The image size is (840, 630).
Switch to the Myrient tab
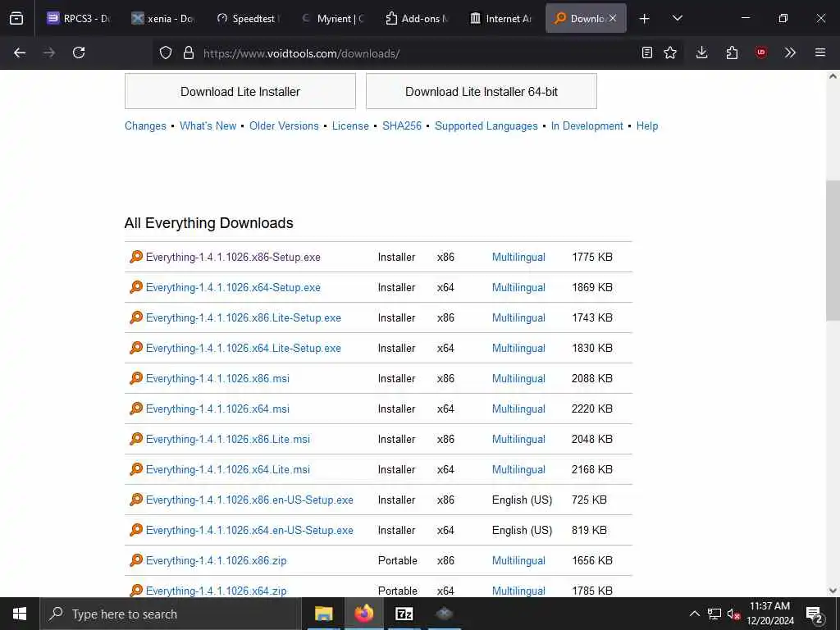[332, 18]
